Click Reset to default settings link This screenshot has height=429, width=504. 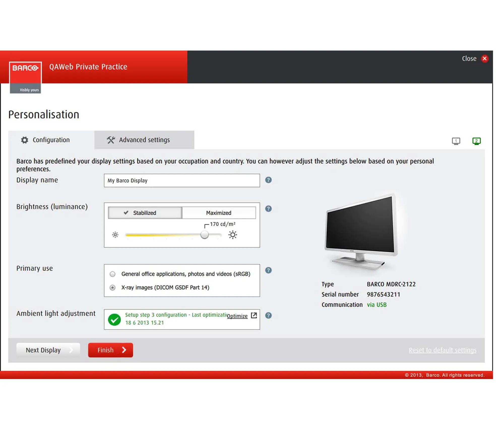443,350
